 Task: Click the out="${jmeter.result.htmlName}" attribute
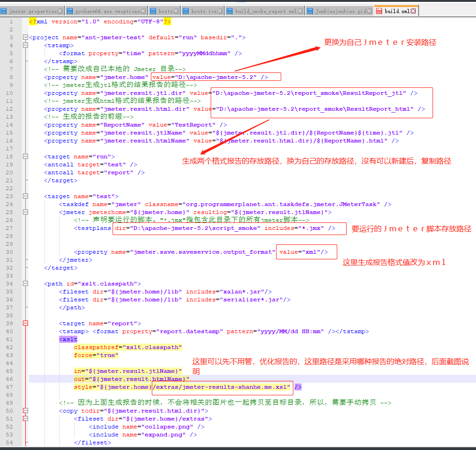click(x=131, y=379)
